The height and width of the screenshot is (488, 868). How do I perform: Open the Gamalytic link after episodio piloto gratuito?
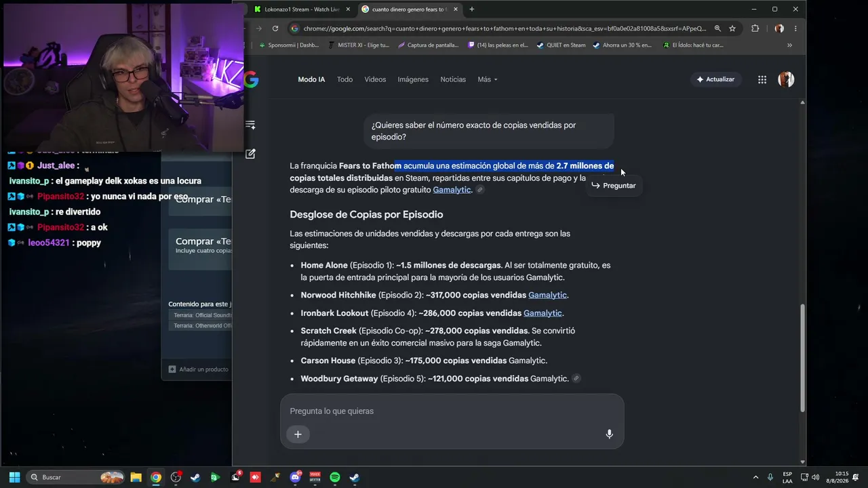click(x=452, y=190)
